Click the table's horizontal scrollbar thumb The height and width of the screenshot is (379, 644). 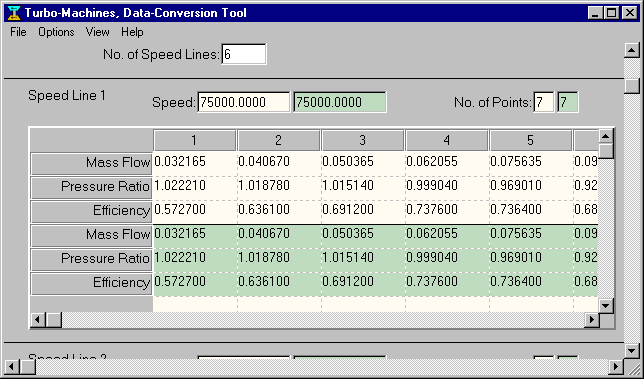click(53, 320)
